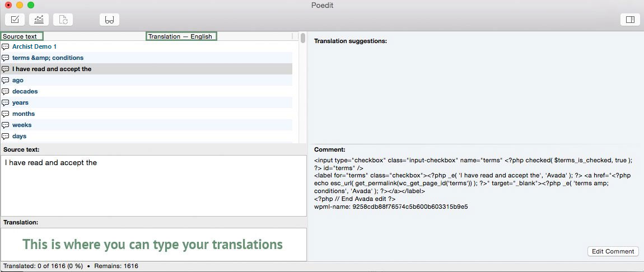Click comment bubble icon beside 'months'
The image size is (644, 272).
pyautogui.click(x=6, y=114)
